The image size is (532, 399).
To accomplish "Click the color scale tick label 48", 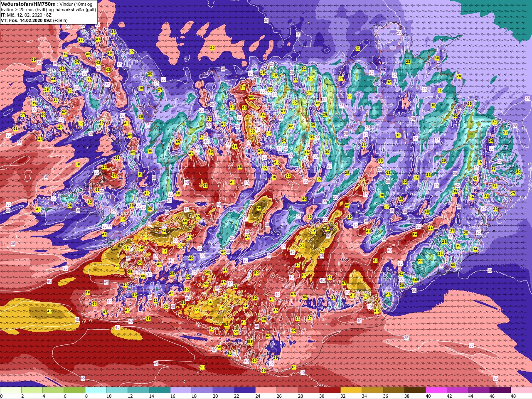I will (x=513, y=396).
